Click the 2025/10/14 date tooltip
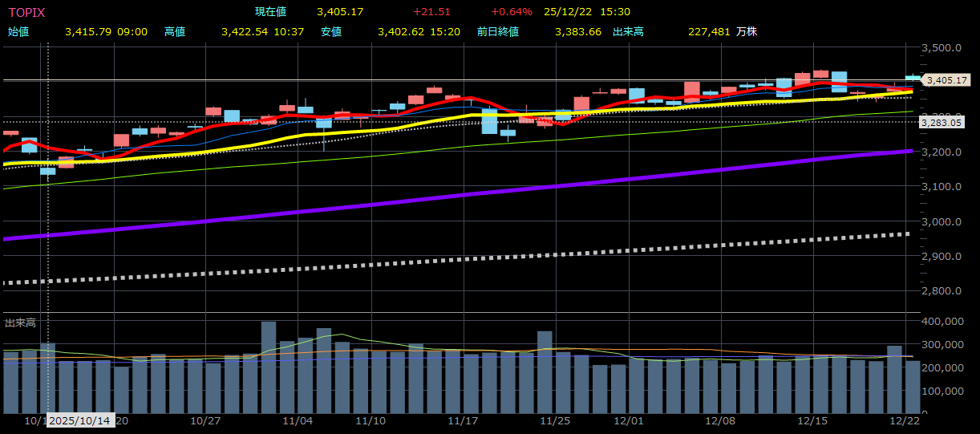This screenshot has height=434, width=980. [79, 420]
